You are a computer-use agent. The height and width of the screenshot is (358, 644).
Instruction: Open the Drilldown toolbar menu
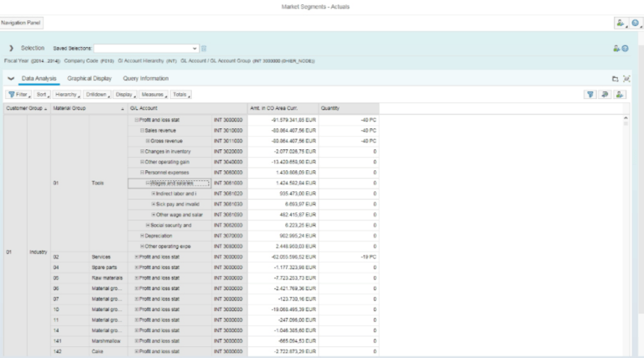coord(96,95)
